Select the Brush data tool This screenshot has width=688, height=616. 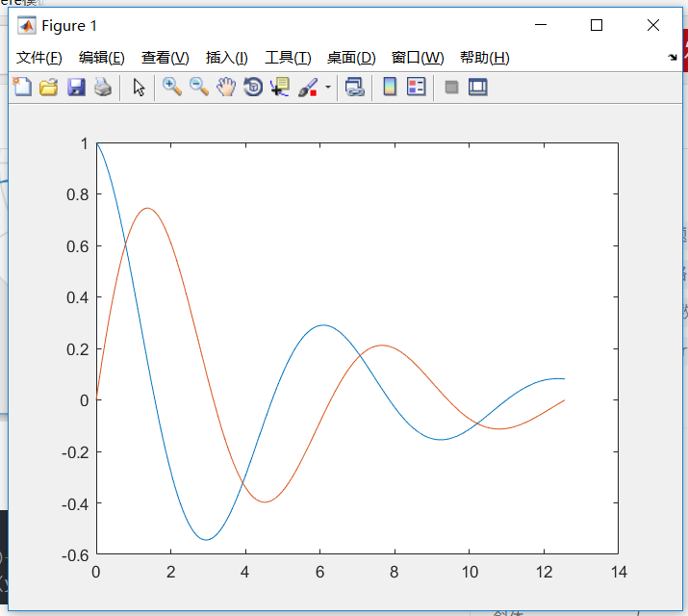pos(308,87)
